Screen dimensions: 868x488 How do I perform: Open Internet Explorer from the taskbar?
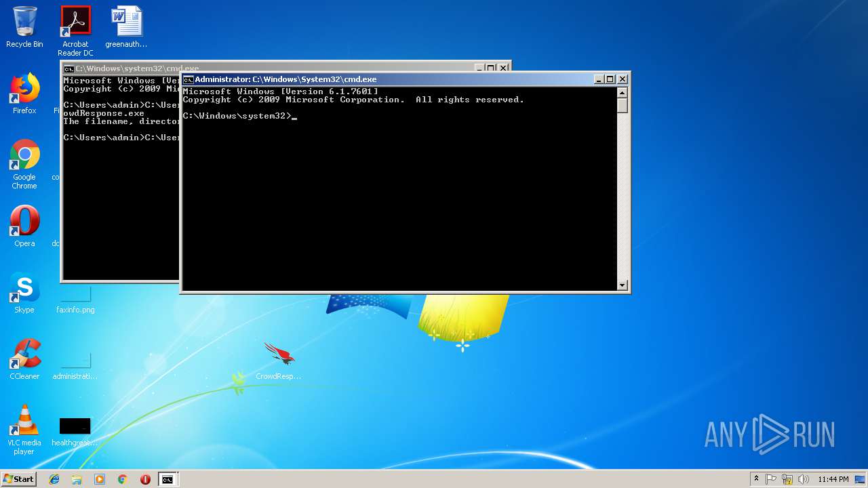coord(54,479)
